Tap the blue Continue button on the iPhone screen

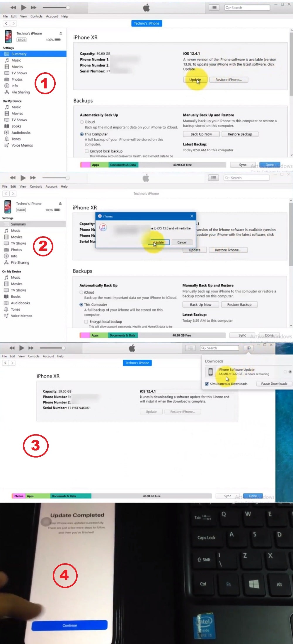tap(69, 625)
